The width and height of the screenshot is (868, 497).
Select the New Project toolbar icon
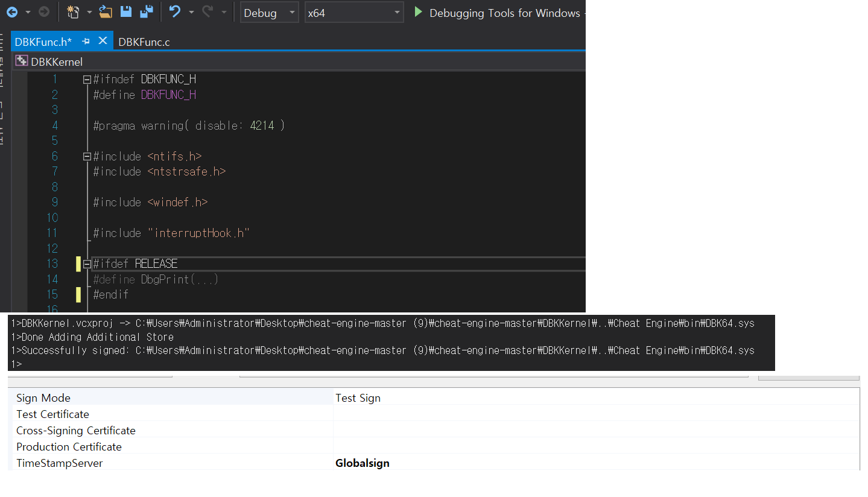coord(72,12)
